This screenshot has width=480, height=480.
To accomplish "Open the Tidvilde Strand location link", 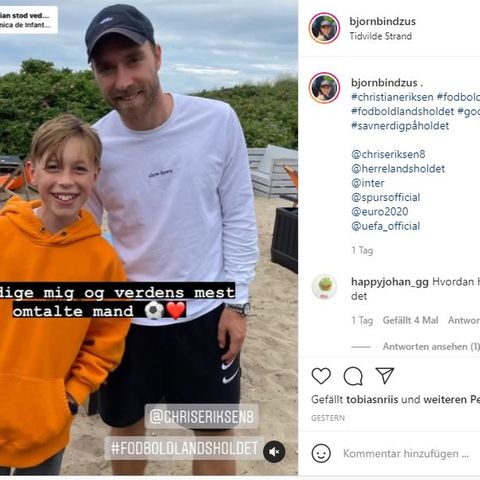I will pos(380,36).
